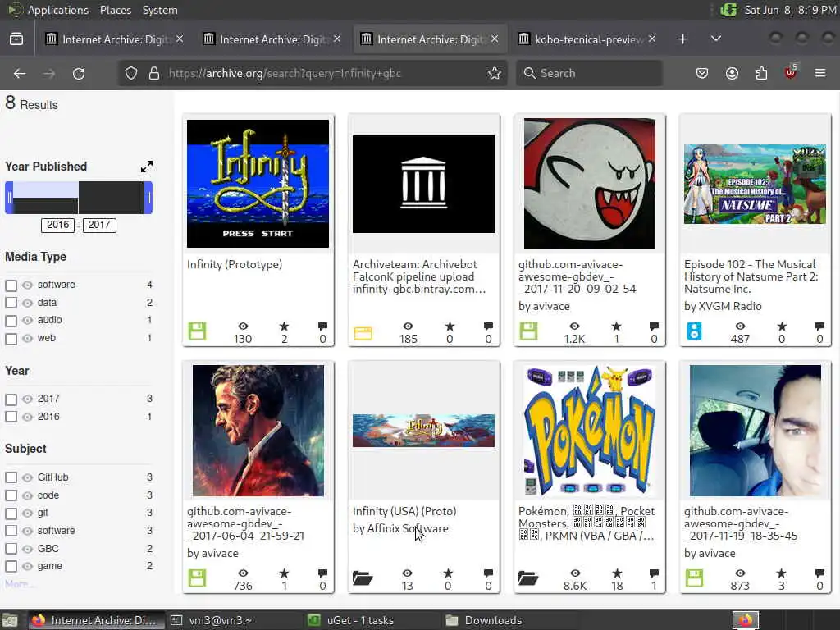The width and height of the screenshot is (840, 630).
Task: Bookmark this page with the star icon
Action: tap(495, 73)
